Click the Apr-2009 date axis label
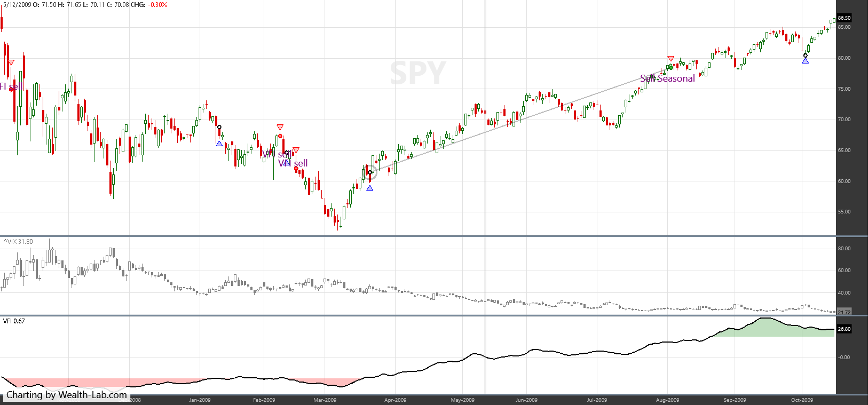The height and width of the screenshot is (405, 868). tap(395, 400)
